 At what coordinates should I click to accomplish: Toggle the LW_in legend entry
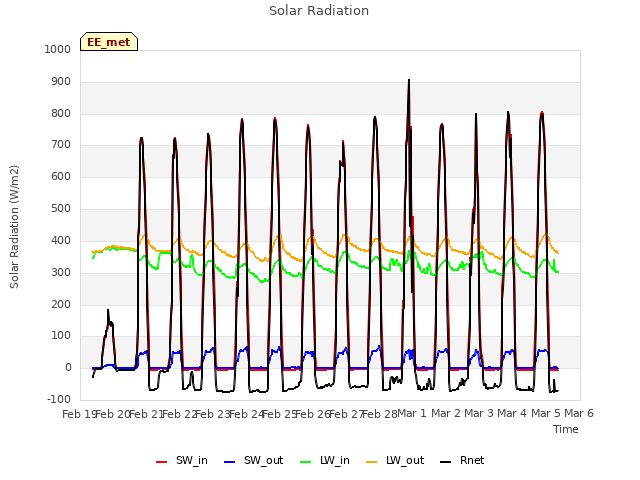pyautogui.click(x=325, y=460)
